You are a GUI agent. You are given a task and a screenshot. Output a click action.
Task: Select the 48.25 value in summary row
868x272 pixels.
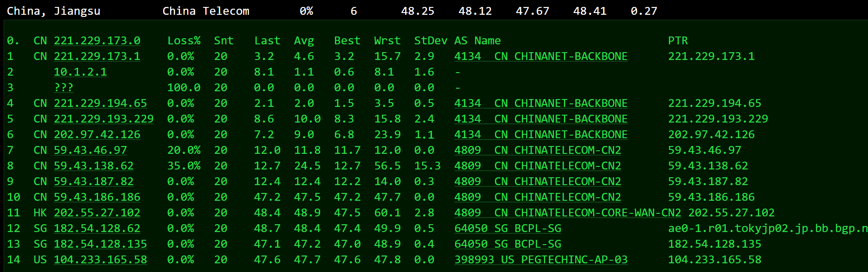click(x=418, y=11)
